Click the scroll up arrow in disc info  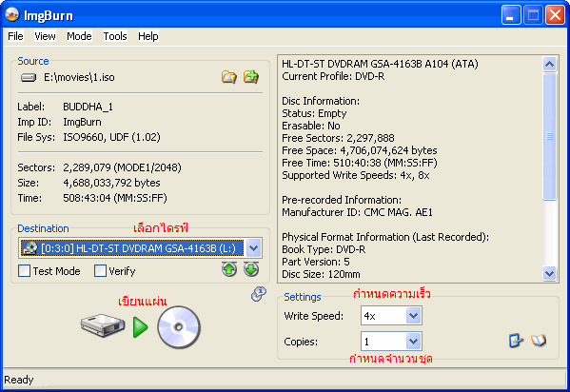pyautogui.click(x=549, y=65)
